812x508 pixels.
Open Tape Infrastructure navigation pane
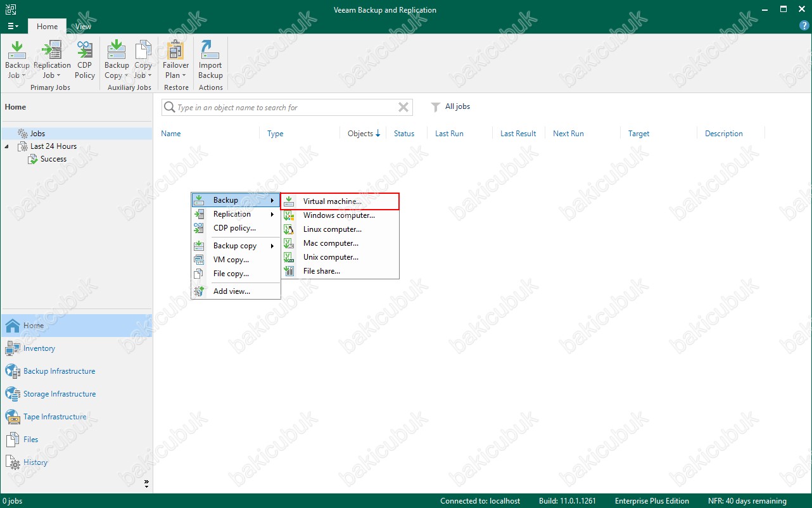tap(76, 417)
